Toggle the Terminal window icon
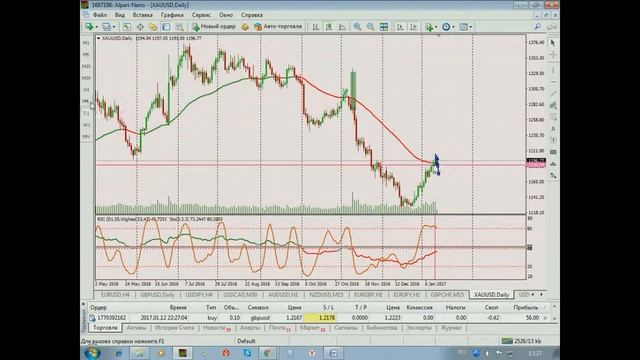 point(166,27)
